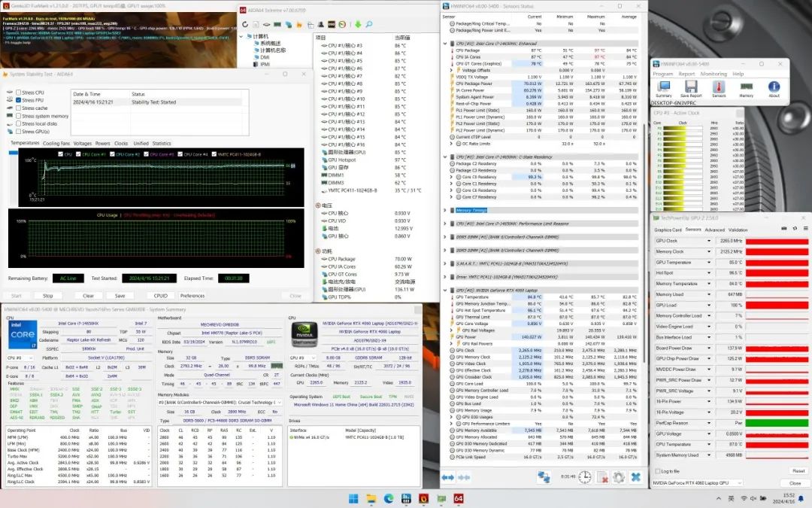Click the Stop button in stability test

[x=47, y=296]
